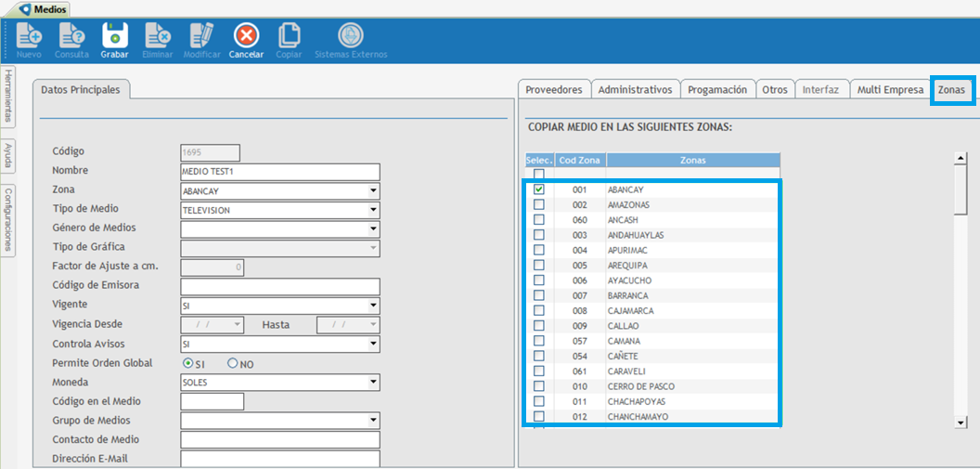Click the Nombre input field

pyautogui.click(x=279, y=172)
